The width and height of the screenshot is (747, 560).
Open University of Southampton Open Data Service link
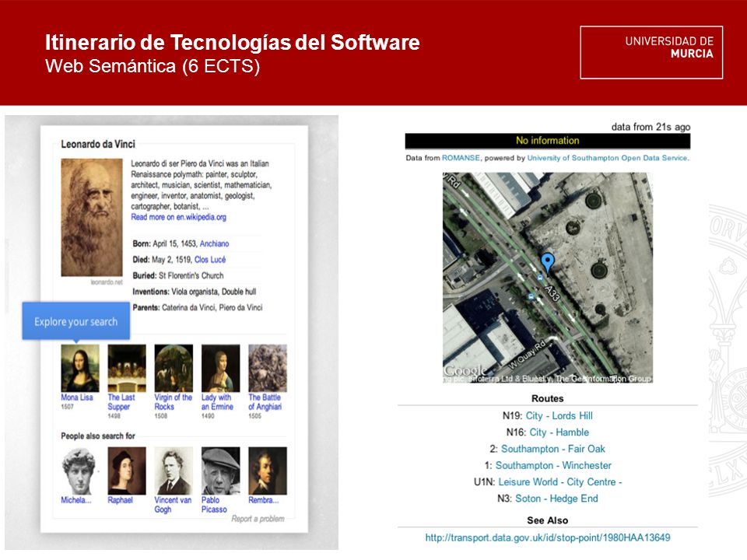click(x=608, y=158)
